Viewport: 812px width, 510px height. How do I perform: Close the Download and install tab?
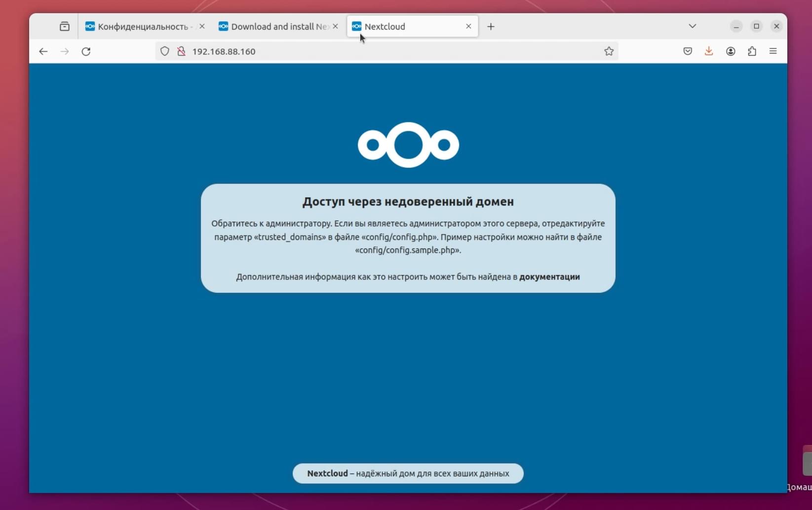pyautogui.click(x=336, y=27)
